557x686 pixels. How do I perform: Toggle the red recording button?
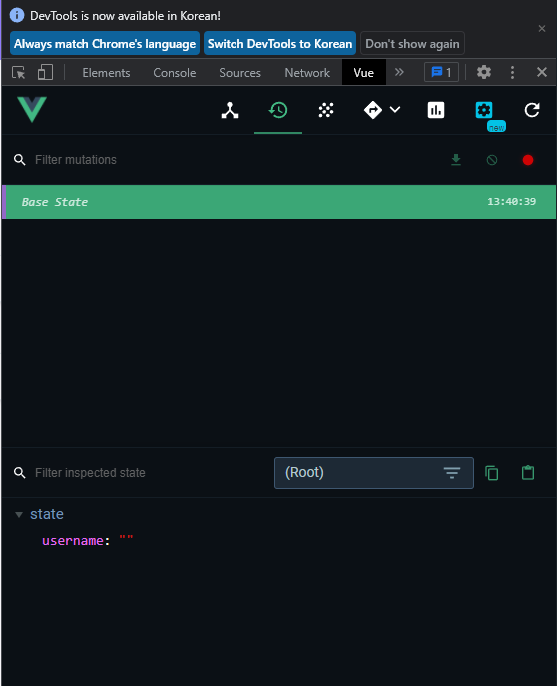coord(528,160)
